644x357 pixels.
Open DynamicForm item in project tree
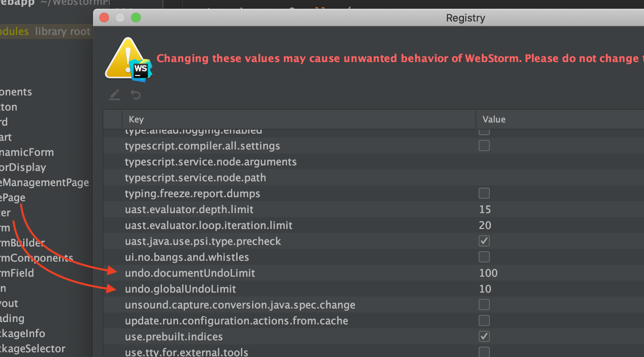(x=27, y=152)
